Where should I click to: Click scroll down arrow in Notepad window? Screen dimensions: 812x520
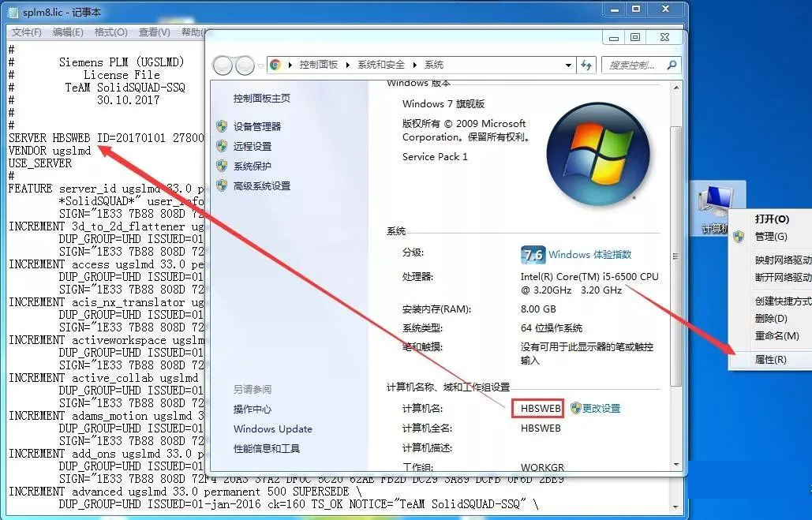pyautogui.click(x=675, y=507)
